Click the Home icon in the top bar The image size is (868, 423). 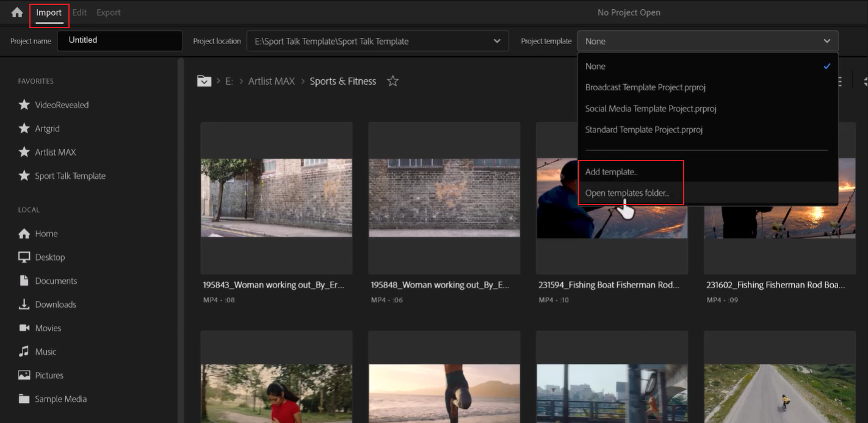pyautogui.click(x=16, y=12)
